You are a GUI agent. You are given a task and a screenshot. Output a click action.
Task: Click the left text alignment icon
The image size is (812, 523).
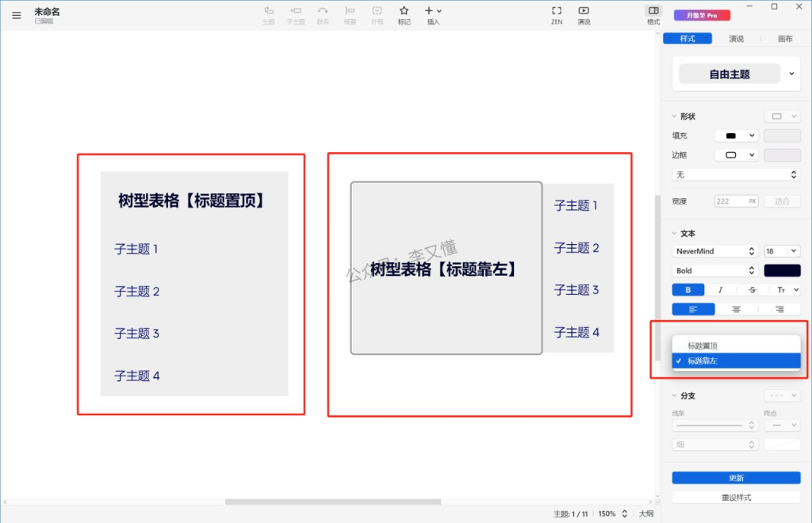[x=693, y=310]
